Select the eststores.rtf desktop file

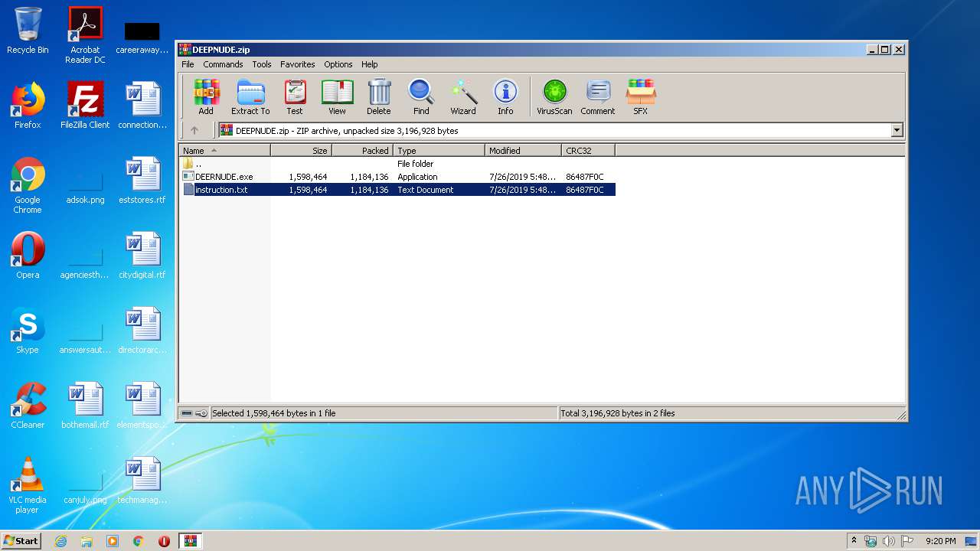point(142,181)
